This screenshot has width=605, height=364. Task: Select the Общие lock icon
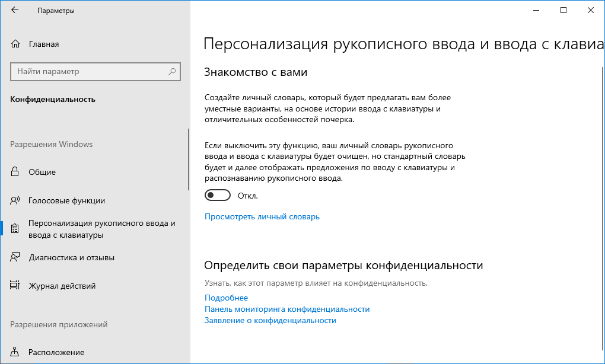pyautogui.click(x=15, y=171)
